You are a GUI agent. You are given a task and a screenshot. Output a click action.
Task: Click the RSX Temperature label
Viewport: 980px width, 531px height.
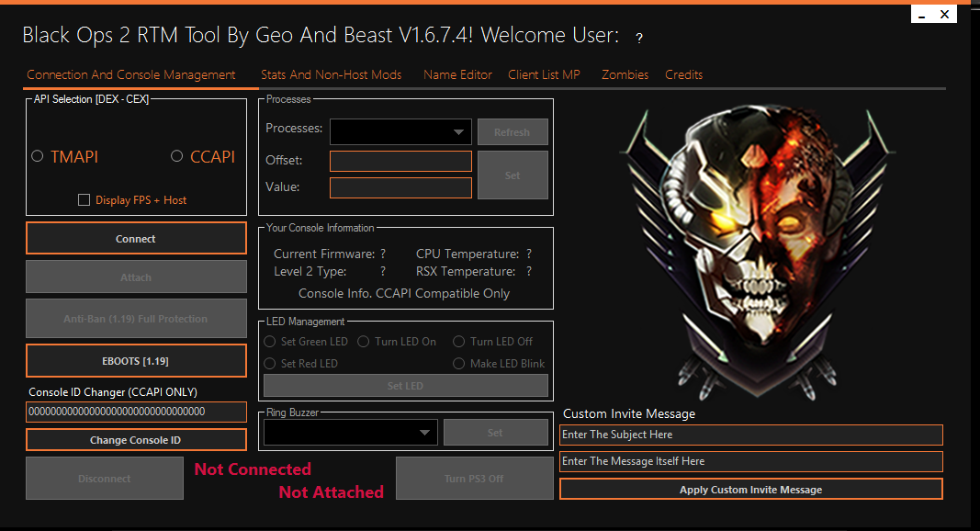(x=466, y=271)
